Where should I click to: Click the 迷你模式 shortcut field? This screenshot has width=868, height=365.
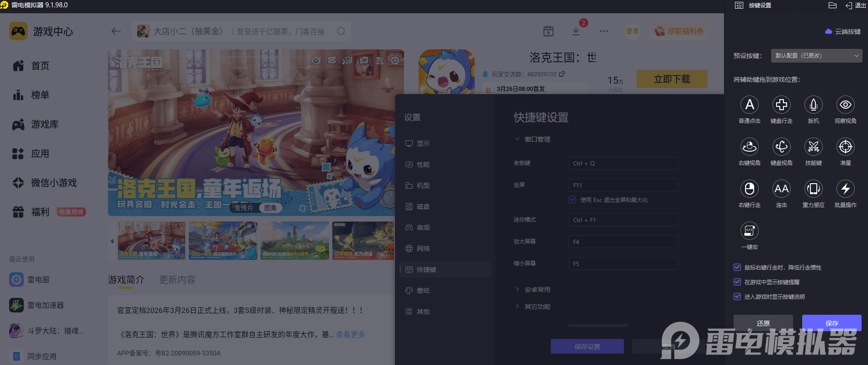tap(623, 220)
